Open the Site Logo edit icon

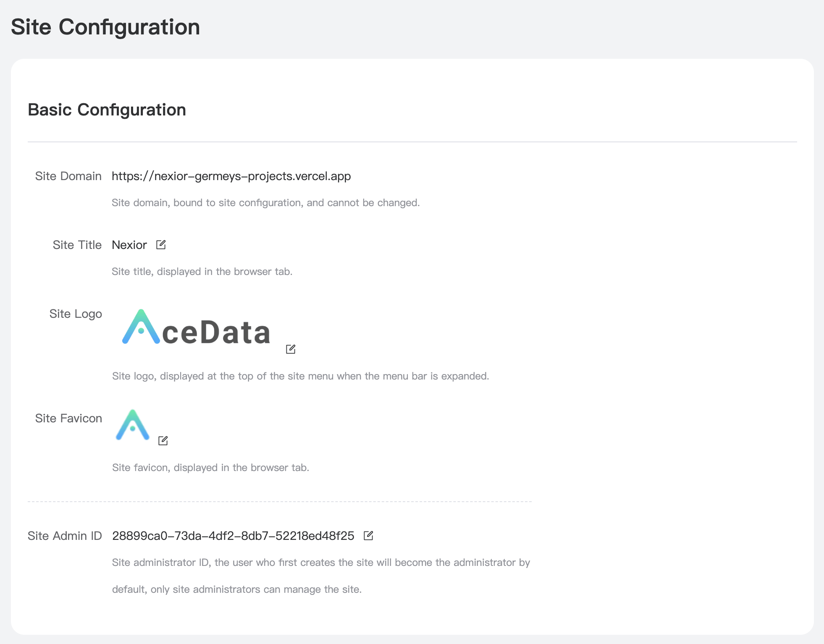click(x=291, y=349)
